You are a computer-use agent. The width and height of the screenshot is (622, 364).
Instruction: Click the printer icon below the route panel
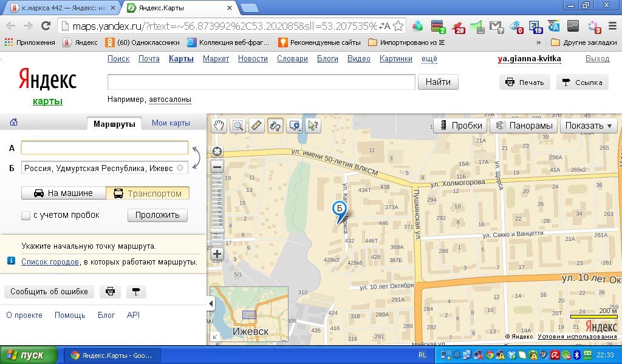111,292
